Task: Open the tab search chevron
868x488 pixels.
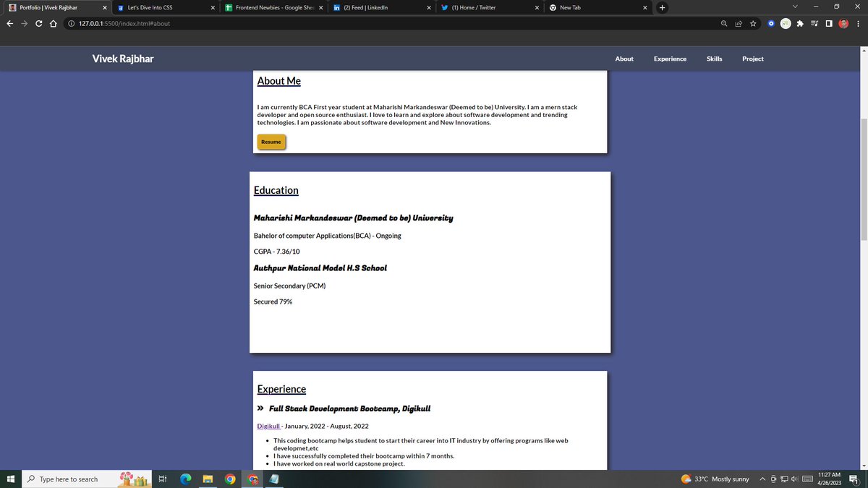Action: [795, 7]
